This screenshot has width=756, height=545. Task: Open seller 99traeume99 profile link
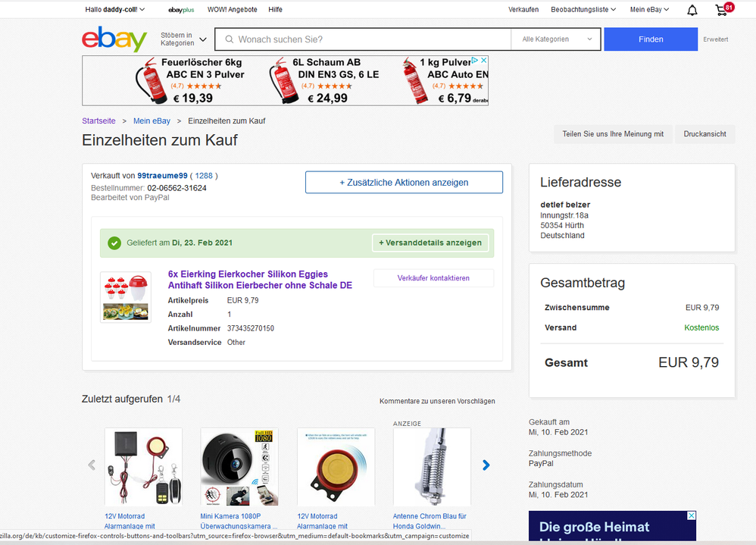162,176
